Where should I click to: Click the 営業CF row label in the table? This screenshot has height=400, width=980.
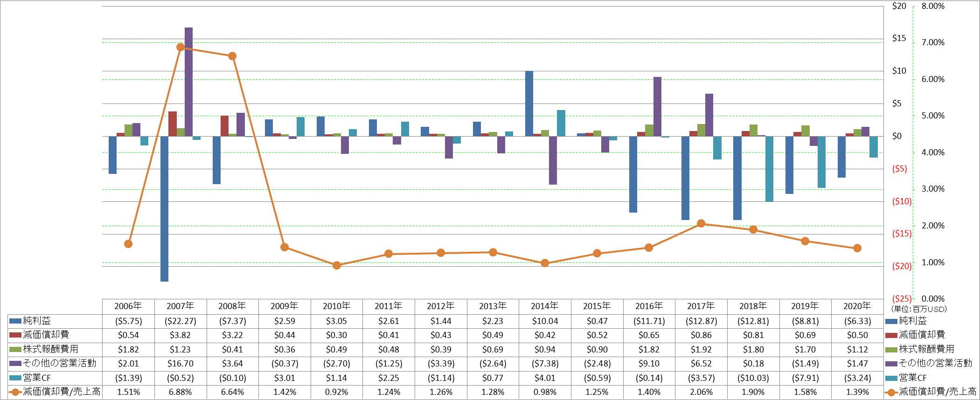37,378
